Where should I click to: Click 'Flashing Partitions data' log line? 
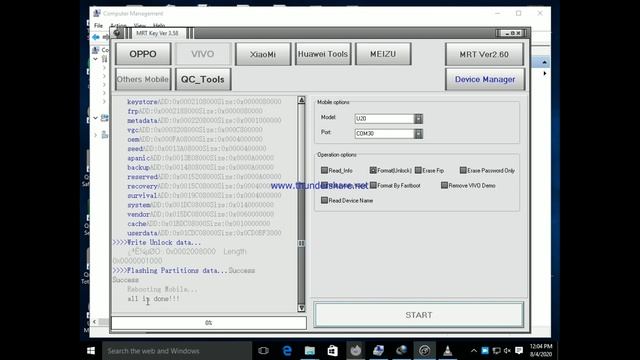184,271
